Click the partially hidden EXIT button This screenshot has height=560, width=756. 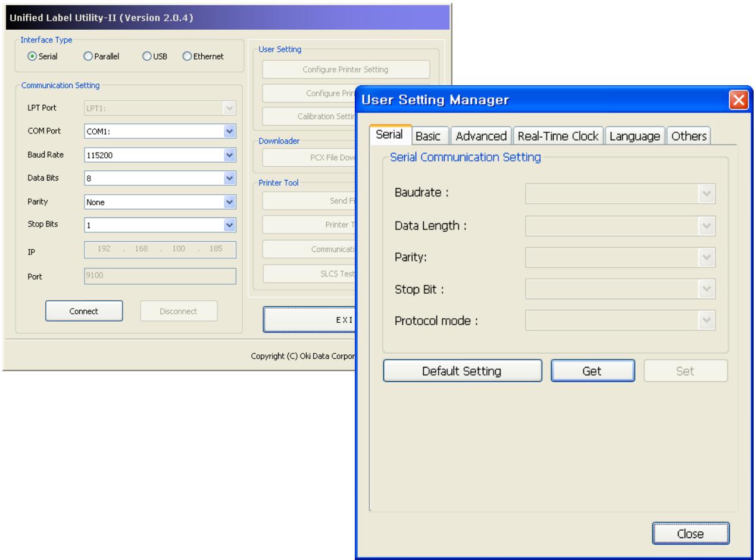point(310,320)
